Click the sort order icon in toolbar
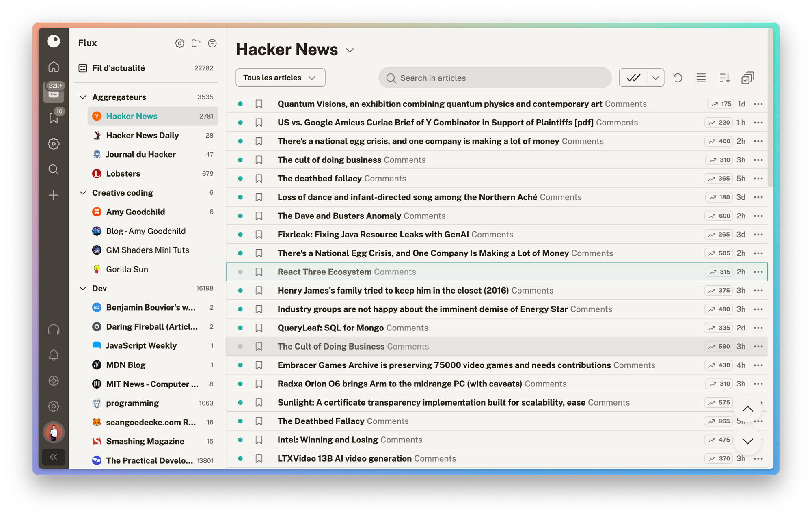The height and width of the screenshot is (518, 812). (x=725, y=78)
